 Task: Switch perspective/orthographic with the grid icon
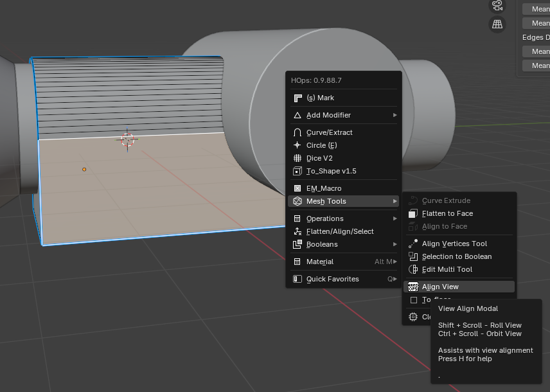pyautogui.click(x=497, y=24)
